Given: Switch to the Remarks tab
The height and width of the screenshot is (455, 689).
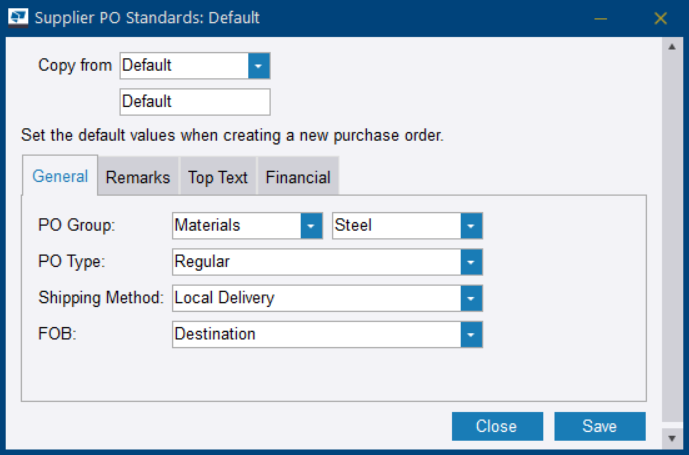Looking at the screenshot, I should (138, 177).
